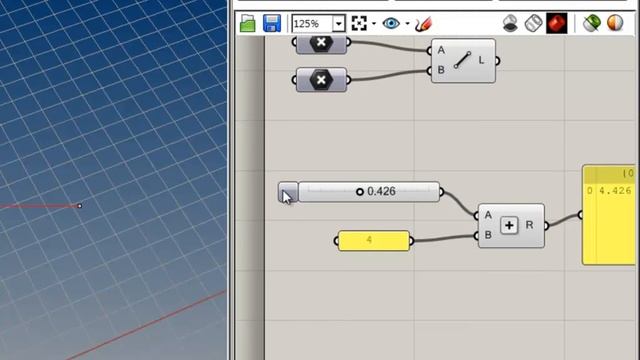Toggle preview selected only green icon
Screen dimensions: 640x360
(x=591, y=23)
